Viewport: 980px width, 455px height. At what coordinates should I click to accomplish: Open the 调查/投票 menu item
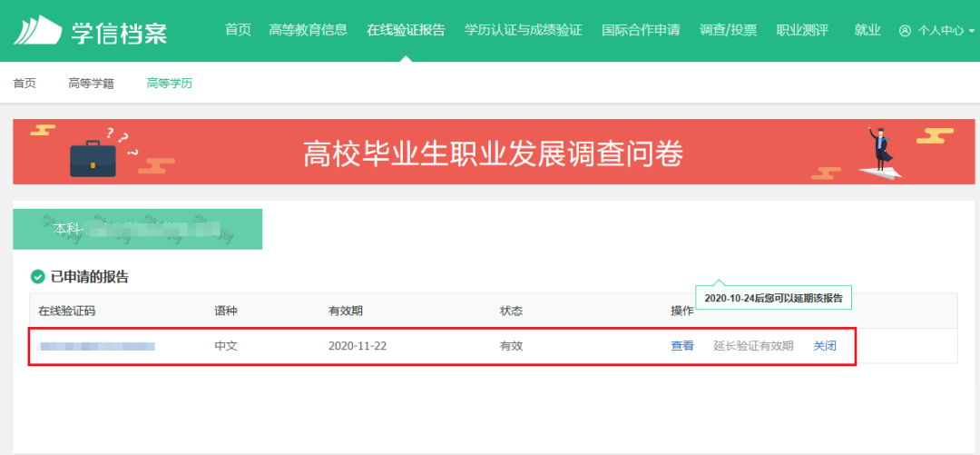tap(728, 30)
